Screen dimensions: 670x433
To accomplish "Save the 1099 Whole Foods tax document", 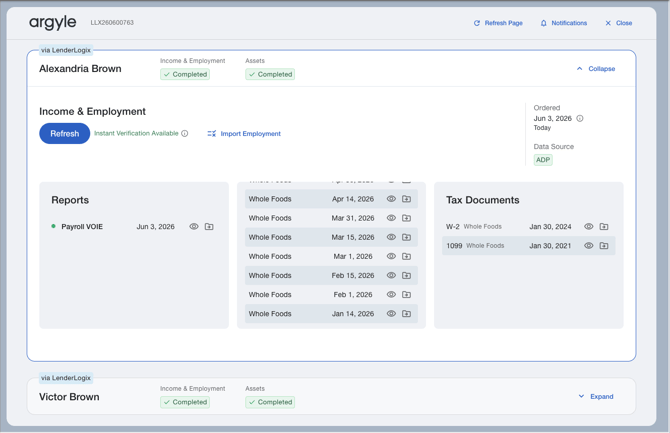I will (x=604, y=246).
